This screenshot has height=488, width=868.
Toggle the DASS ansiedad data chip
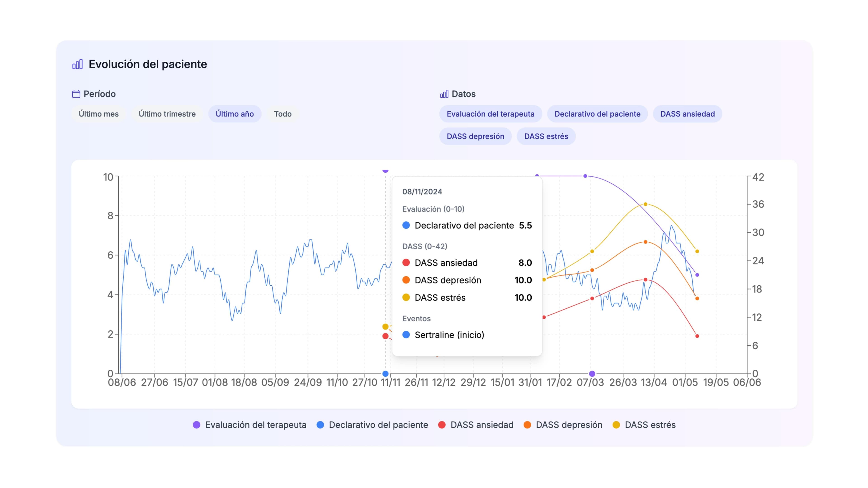[x=687, y=114]
